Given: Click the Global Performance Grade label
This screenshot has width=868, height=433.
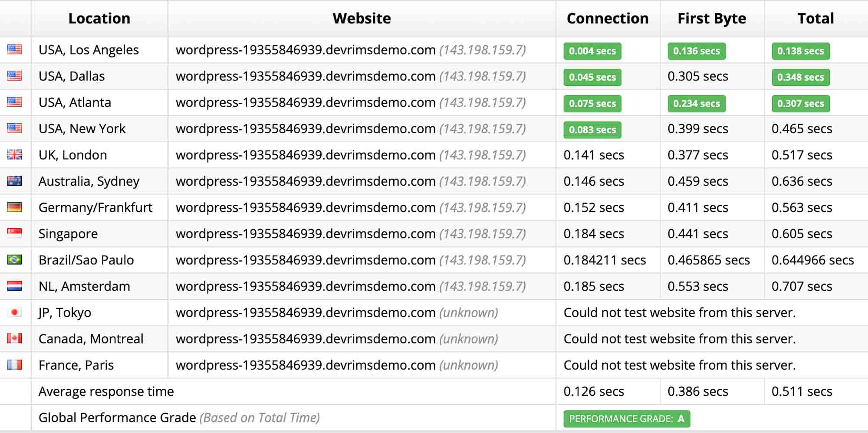Looking at the screenshot, I should click(117, 417).
